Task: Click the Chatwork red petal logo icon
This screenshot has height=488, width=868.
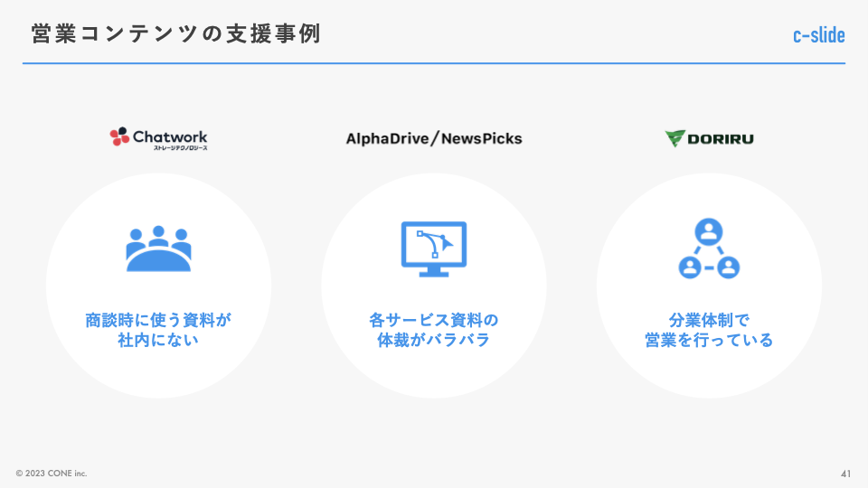Action: pos(119,137)
